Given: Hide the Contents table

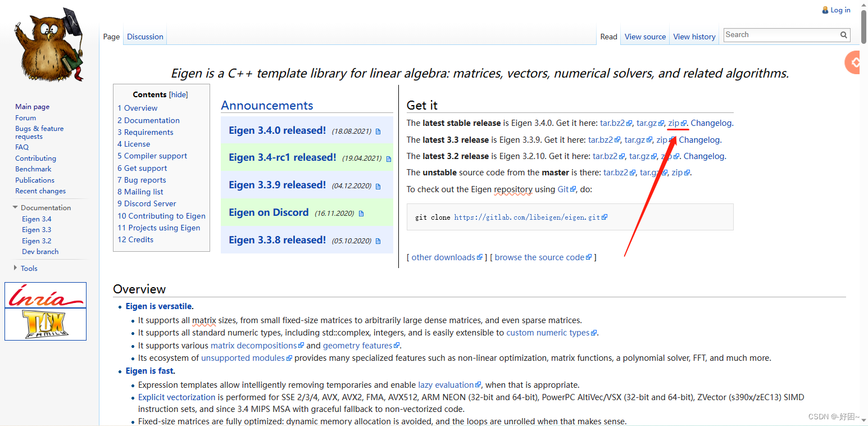Looking at the screenshot, I should (179, 94).
